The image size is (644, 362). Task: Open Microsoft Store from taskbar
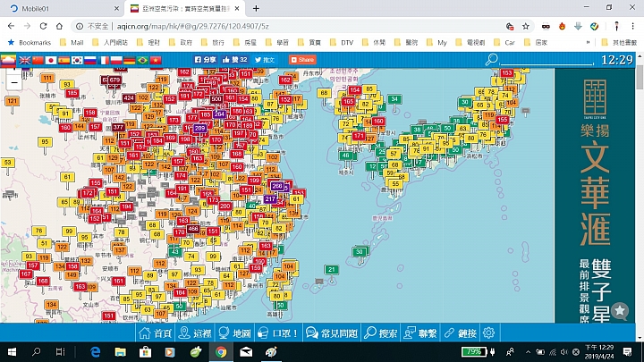pyautogui.click(x=145, y=352)
